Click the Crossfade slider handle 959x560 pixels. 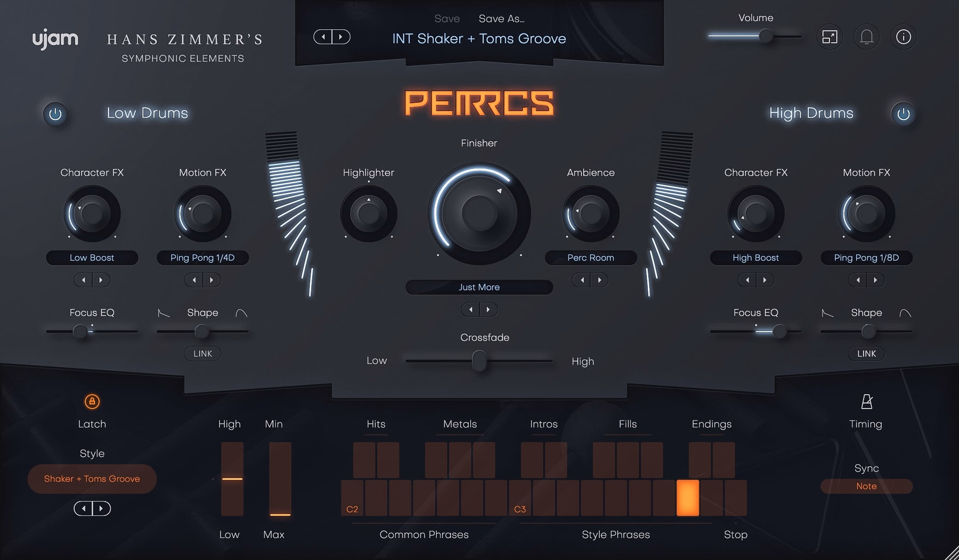tap(479, 361)
